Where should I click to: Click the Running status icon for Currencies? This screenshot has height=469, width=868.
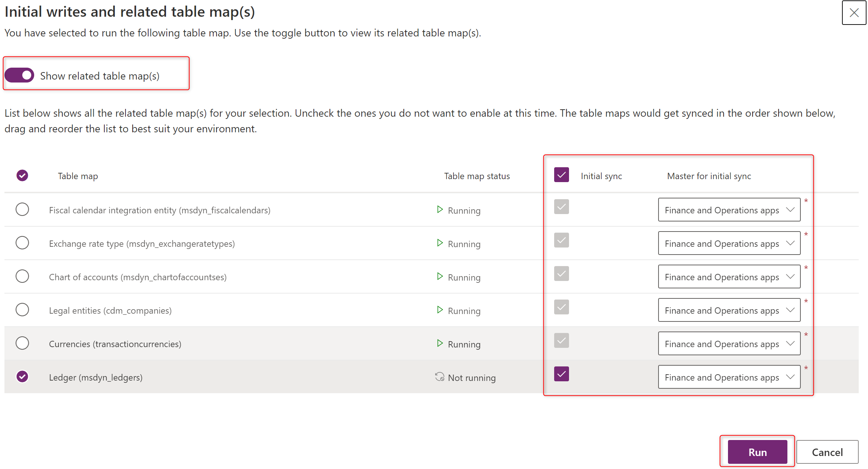tap(440, 343)
